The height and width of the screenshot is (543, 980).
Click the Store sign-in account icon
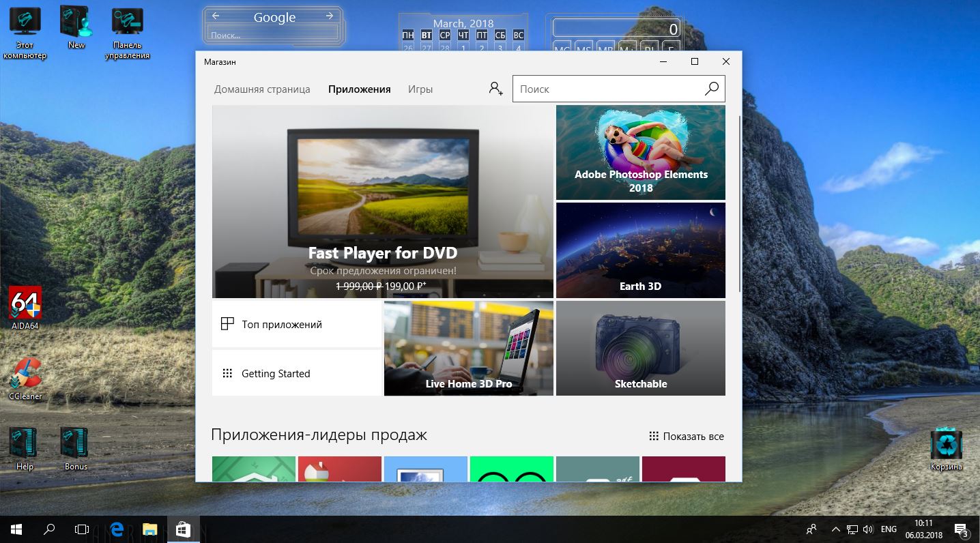click(495, 89)
